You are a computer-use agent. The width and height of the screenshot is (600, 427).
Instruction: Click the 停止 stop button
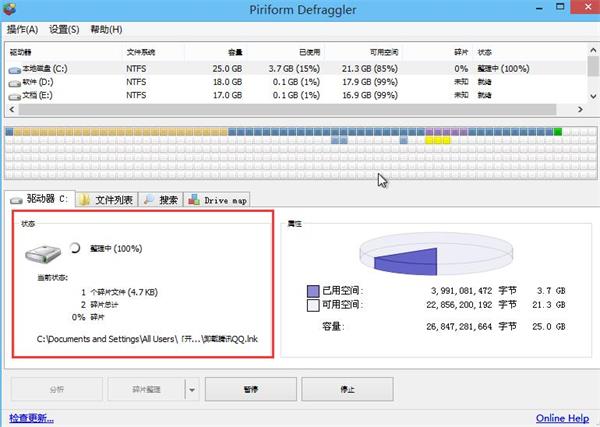[x=347, y=389]
